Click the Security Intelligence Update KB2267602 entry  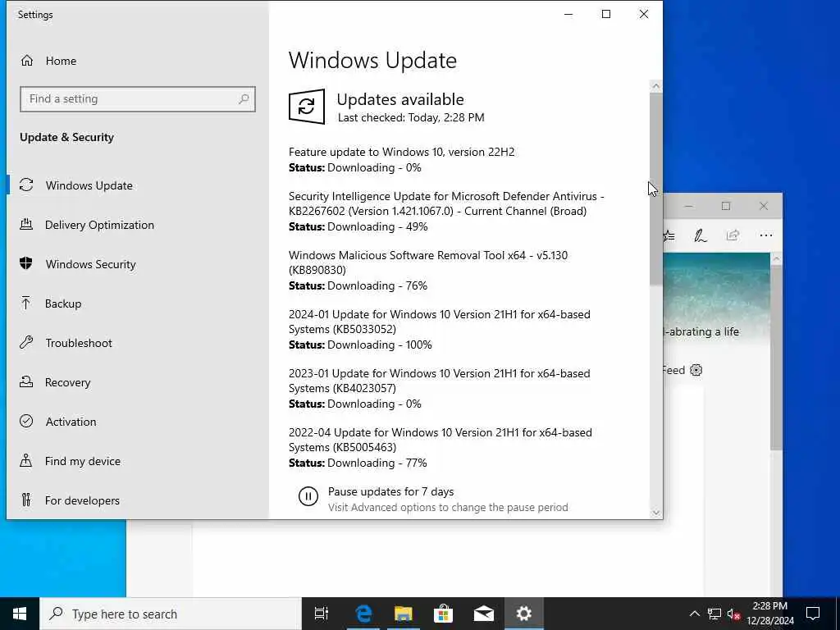[x=446, y=203]
